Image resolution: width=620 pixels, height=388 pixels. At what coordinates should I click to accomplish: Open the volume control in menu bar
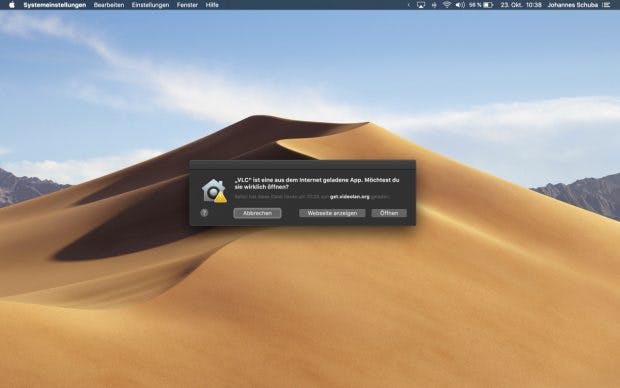click(460, 5)
